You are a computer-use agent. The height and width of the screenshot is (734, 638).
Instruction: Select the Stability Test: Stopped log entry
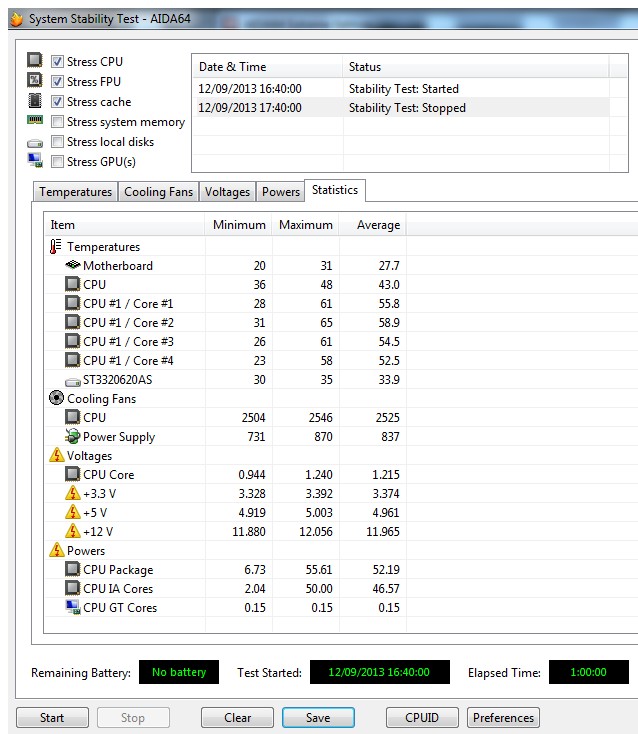401,108
